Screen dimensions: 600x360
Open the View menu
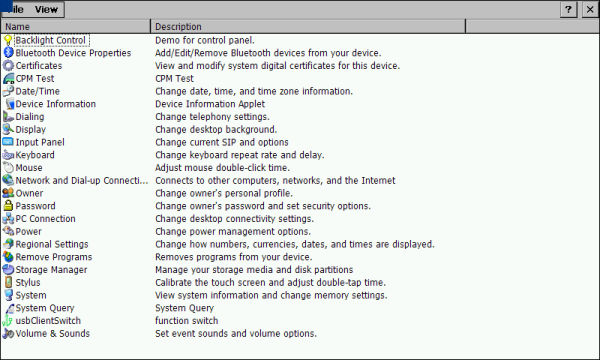pyautogui.click(x=46, y=10)
